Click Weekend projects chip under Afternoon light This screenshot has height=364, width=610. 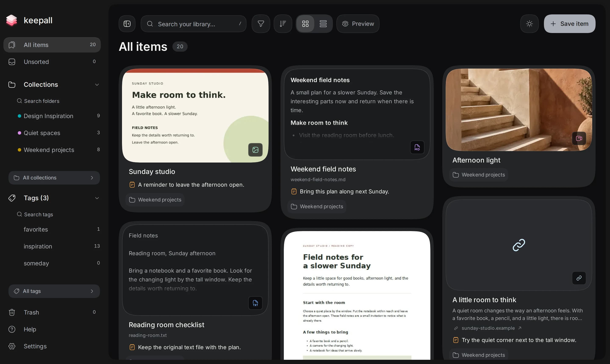479,175
